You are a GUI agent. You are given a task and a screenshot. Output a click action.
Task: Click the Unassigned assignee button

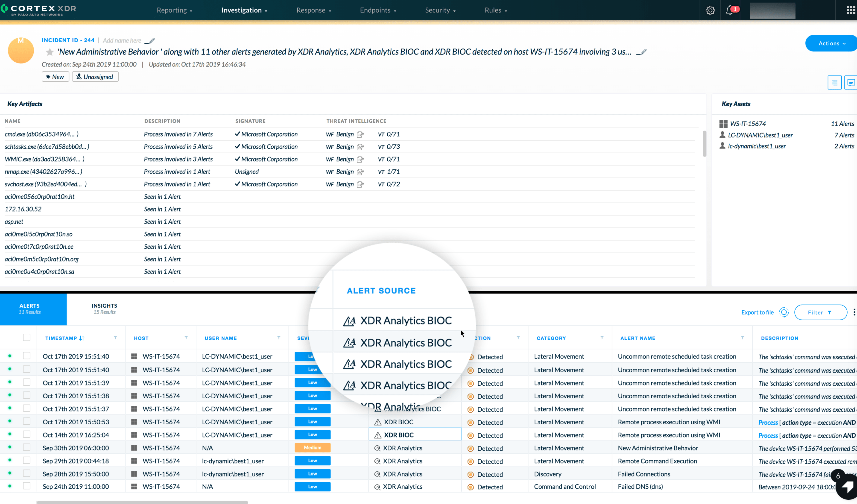[95, 77]
